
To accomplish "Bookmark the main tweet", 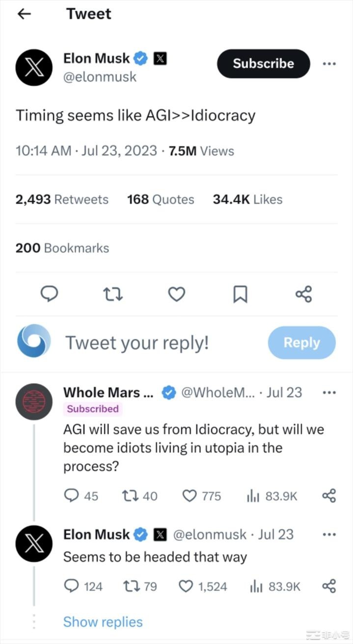I will (240, 294).
